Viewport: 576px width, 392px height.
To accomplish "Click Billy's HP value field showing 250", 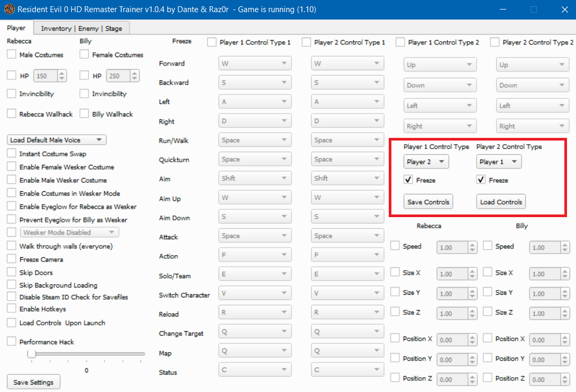I will 118,76.
